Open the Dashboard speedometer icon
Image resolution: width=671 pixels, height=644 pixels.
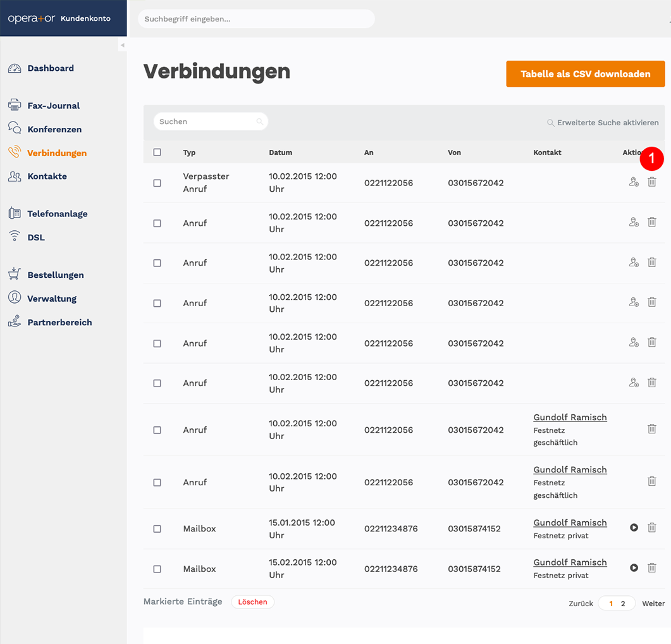click(15, 68)
